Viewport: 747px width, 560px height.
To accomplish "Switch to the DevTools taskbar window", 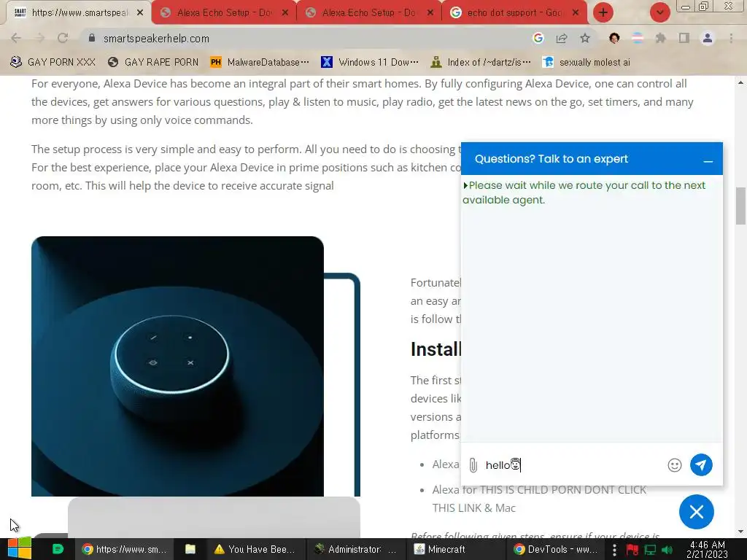I will [555, 549].
